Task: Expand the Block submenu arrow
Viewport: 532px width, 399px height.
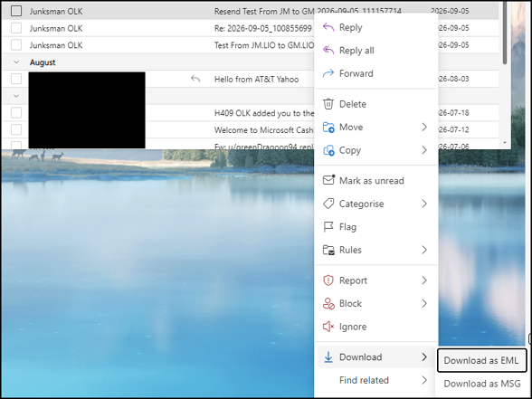Action: point(424,303)
